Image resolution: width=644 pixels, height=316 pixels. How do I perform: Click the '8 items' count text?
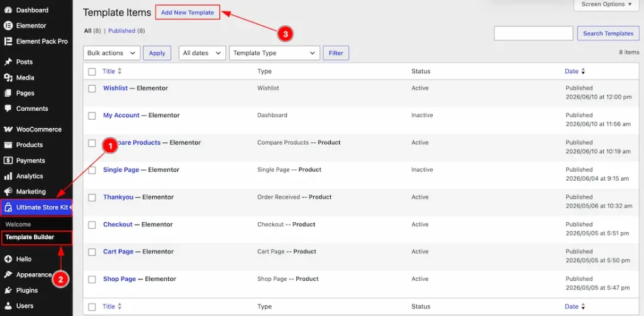629,52
